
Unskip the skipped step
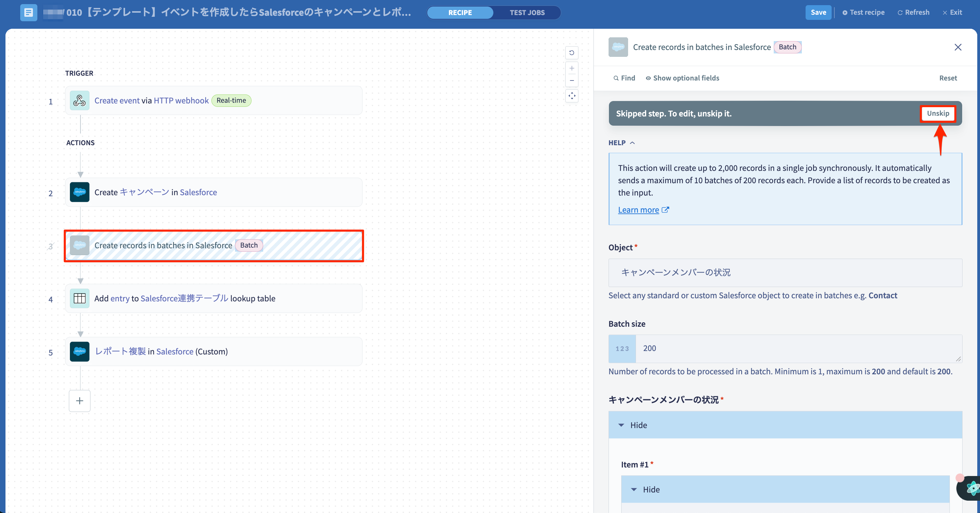point(938,113)
